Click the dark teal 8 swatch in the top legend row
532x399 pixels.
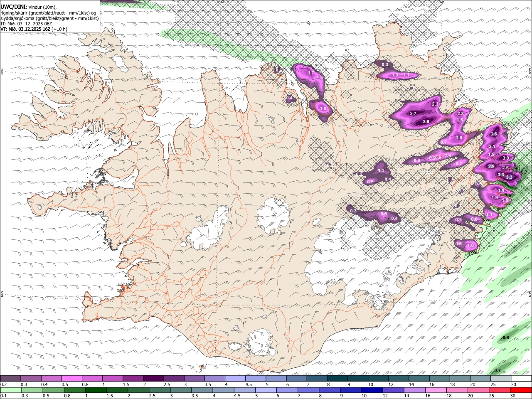click(337, 379)
